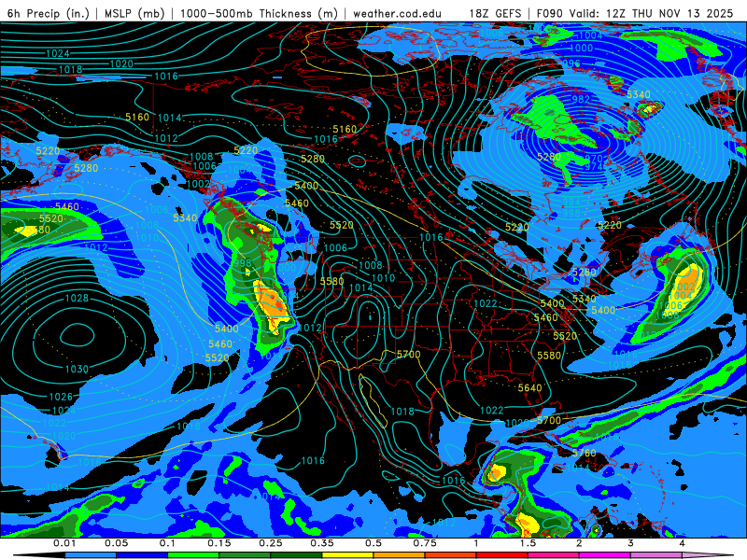Image resolution: width=747 pixels, height=560 pixels.
Task: Click the 'F090 Valid: 12Z THU NOV 13 2025' text
Action: 635,13
